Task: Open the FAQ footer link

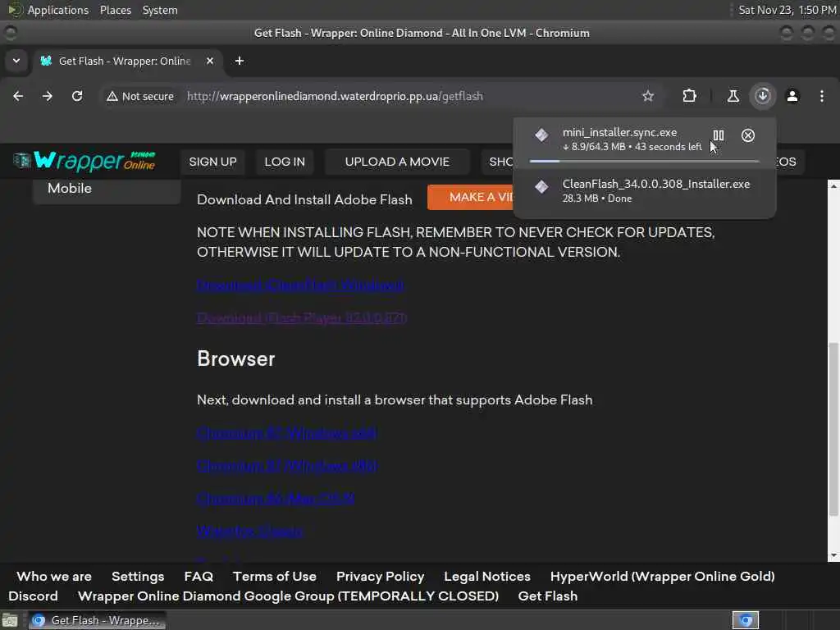Action: tap(199, 577)
